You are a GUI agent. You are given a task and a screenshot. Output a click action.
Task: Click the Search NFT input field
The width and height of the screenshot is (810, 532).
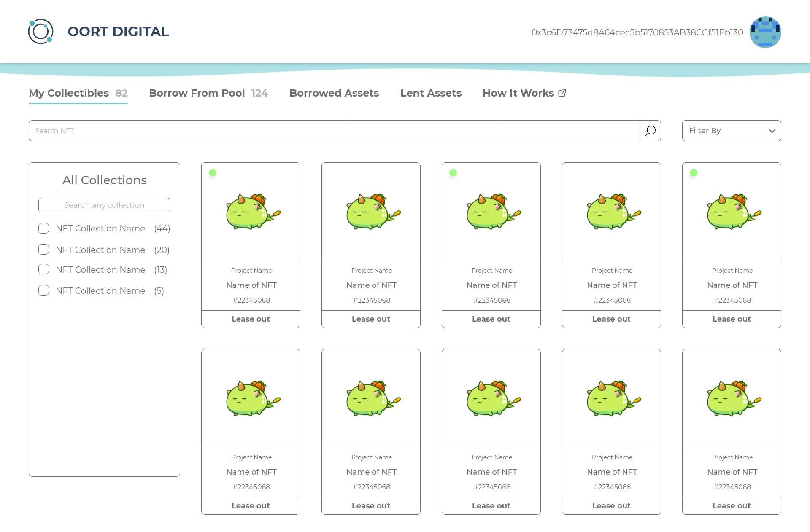334,131
